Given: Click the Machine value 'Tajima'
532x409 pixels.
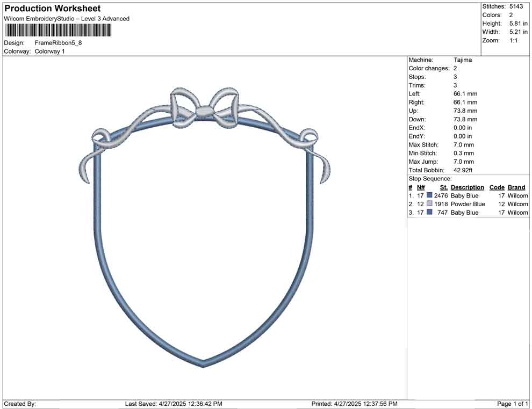Looking at the screenshot, I should [463, 60].
